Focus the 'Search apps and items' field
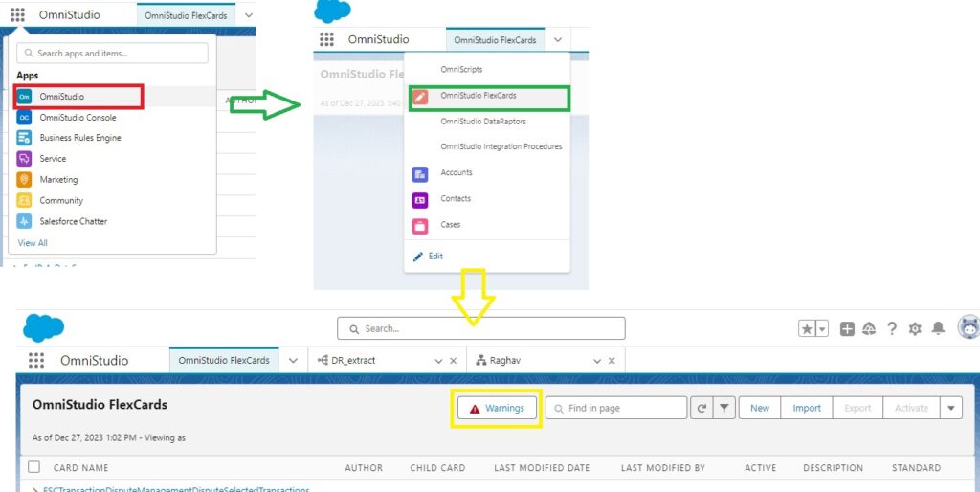 click(x=113, y=54)
